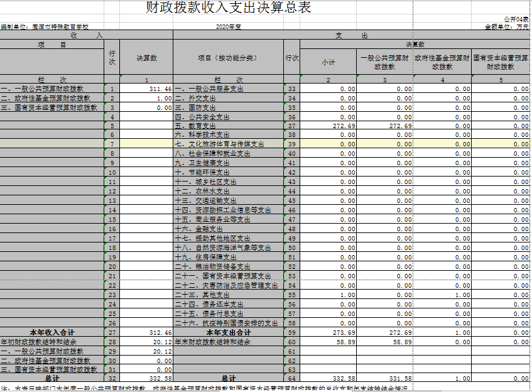
Task: Select the 四、公共安全支出 cell
Action: pyautogui.click(x=229, y=117)
